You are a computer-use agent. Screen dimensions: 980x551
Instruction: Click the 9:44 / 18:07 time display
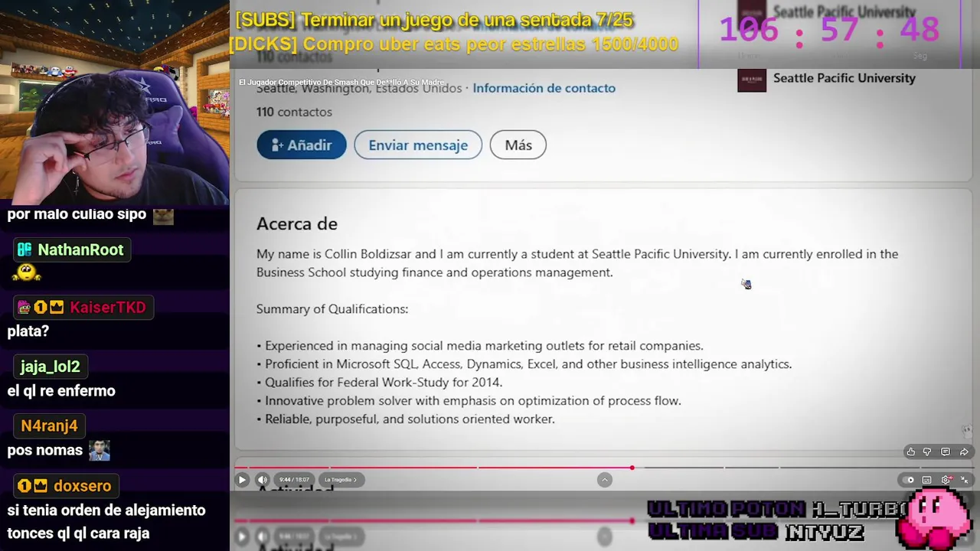pos(295,480)
